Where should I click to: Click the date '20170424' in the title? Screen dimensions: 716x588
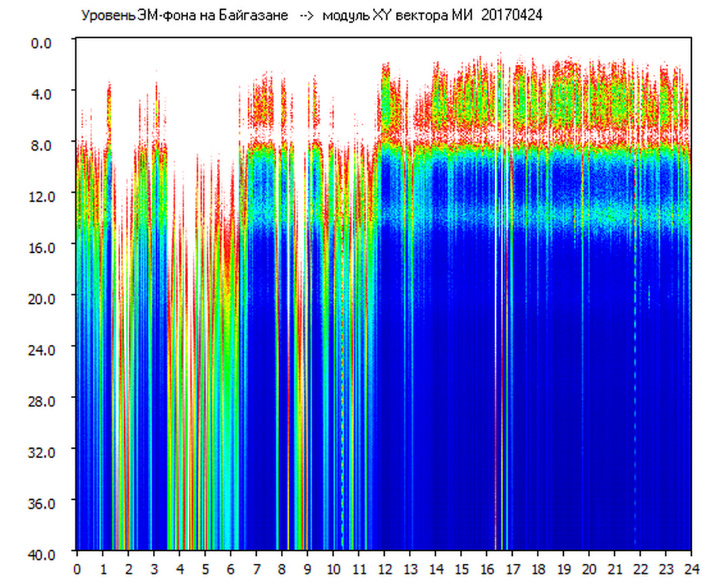tap(512, 16)
